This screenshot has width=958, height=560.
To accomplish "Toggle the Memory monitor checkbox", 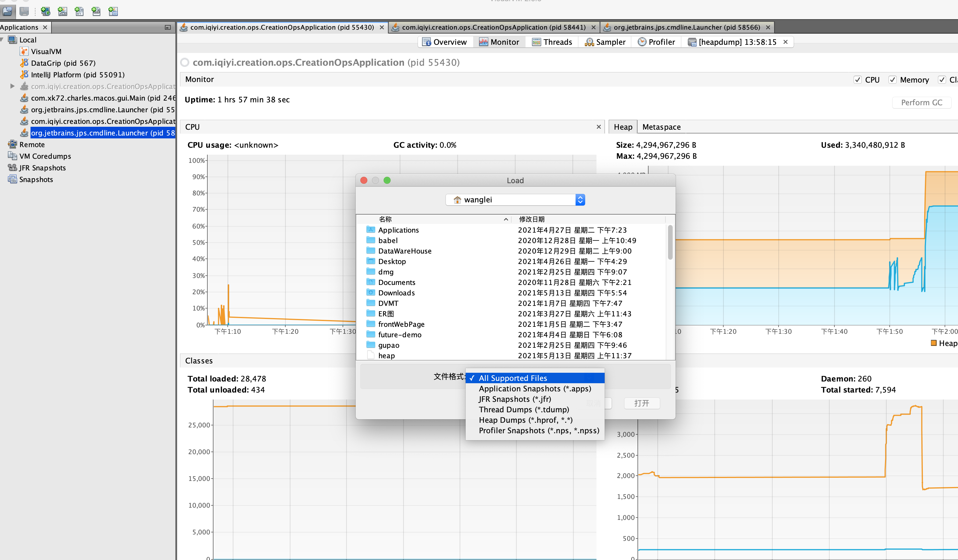I will click(892, 80).
